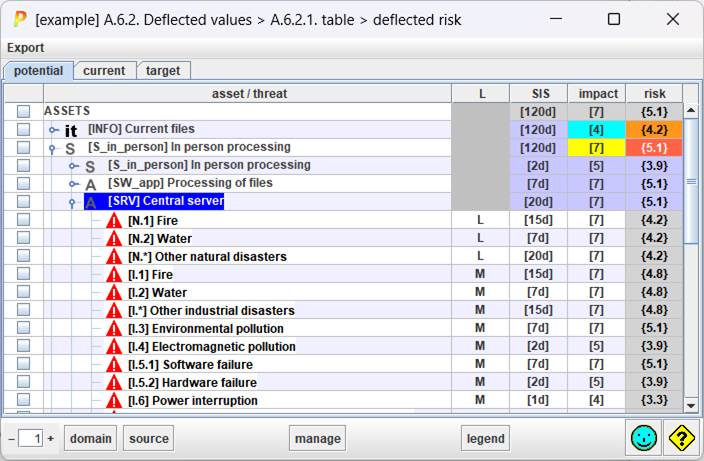Click the orange {4.2} risk cell of Current files

pos(654,130)
